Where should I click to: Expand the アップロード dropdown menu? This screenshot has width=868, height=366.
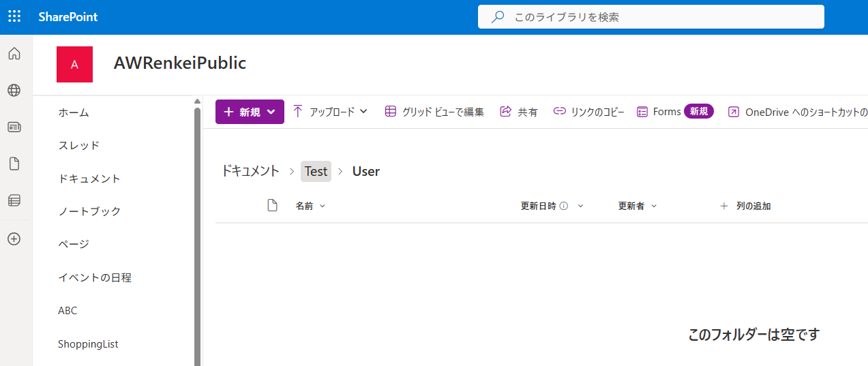331,112
